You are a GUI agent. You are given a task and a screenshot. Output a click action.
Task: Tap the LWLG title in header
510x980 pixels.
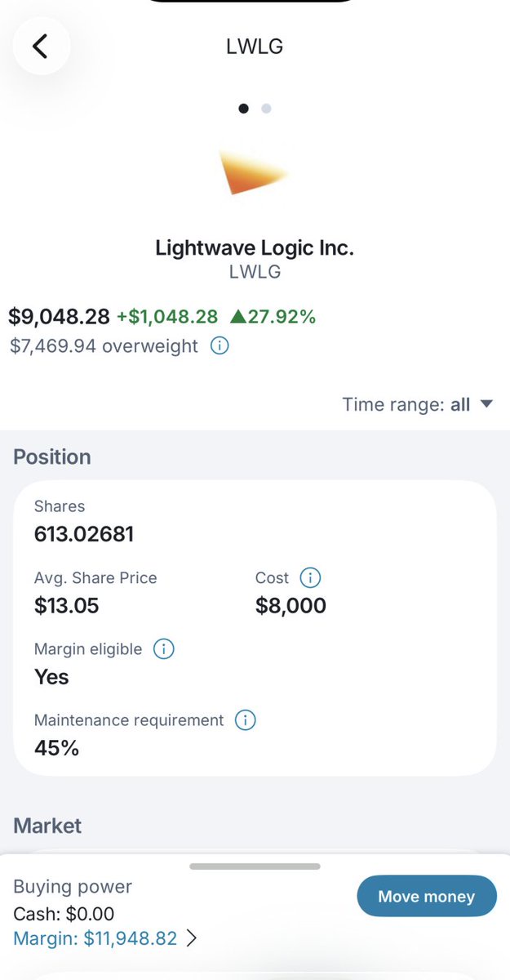click(255, 47)
